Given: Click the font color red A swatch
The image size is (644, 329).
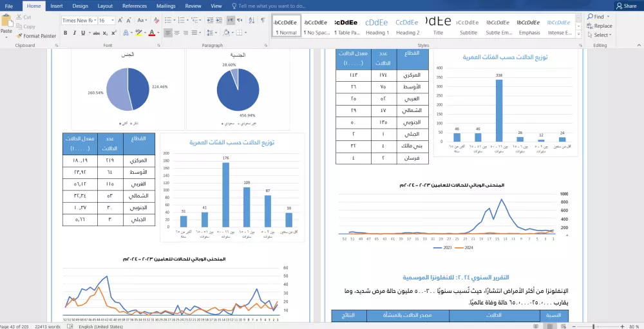Looking at the screenshot, I should pos(151,33).
